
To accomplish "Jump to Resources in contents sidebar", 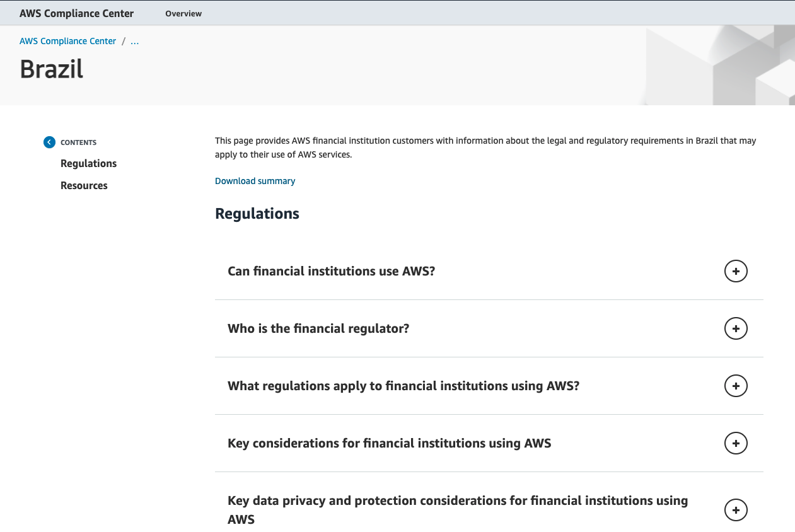I will pos(84,185).
